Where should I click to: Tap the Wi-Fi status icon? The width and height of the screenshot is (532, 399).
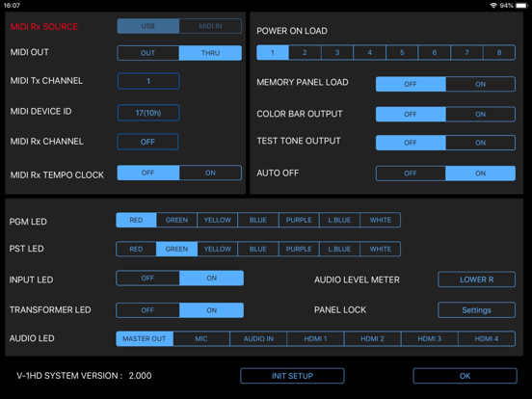click(493, 6)
